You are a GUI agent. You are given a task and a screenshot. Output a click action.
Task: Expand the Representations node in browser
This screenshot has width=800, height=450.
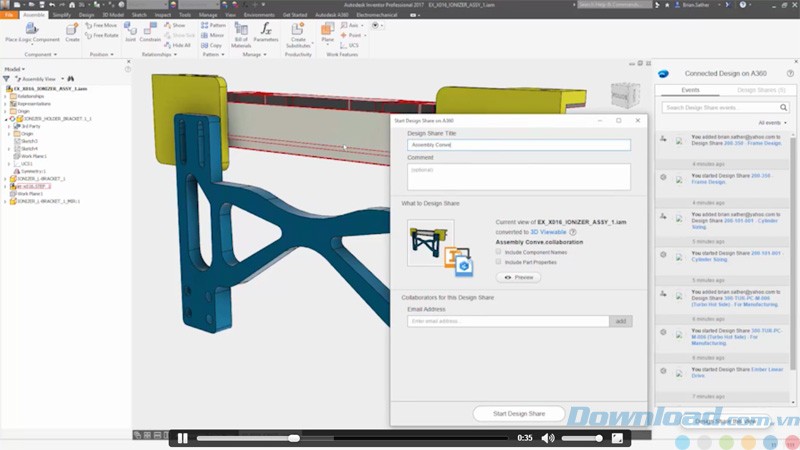[x=9, y=103]
